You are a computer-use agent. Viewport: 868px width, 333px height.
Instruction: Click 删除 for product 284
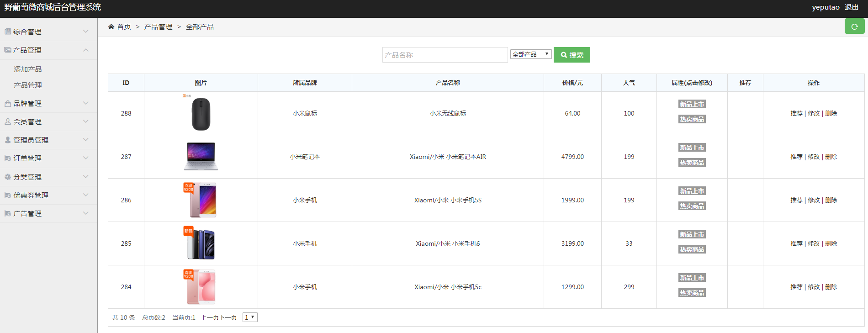click(831, 287)
